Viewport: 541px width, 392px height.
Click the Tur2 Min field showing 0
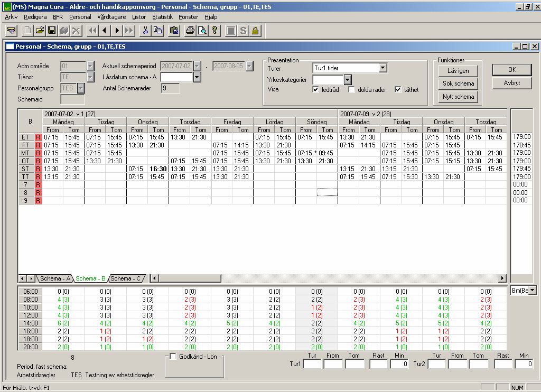pos(524,364)
